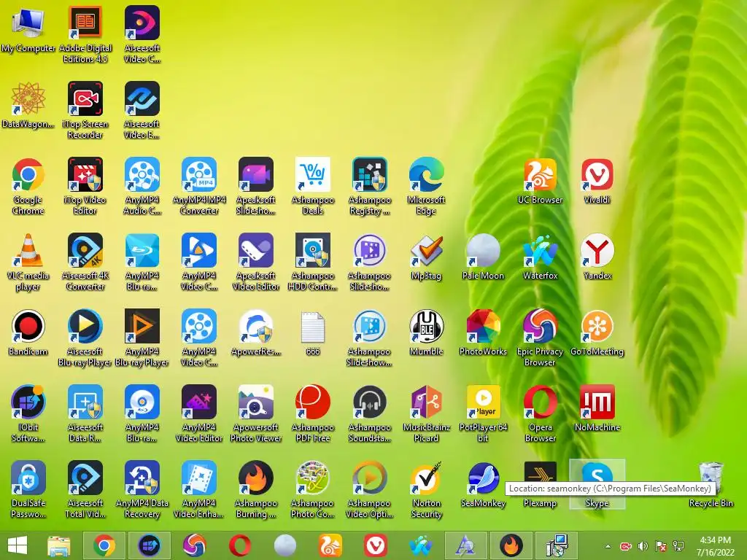Select the Bandicam desktop icon
The image size is (747, 560).
[x=28, y=332]
